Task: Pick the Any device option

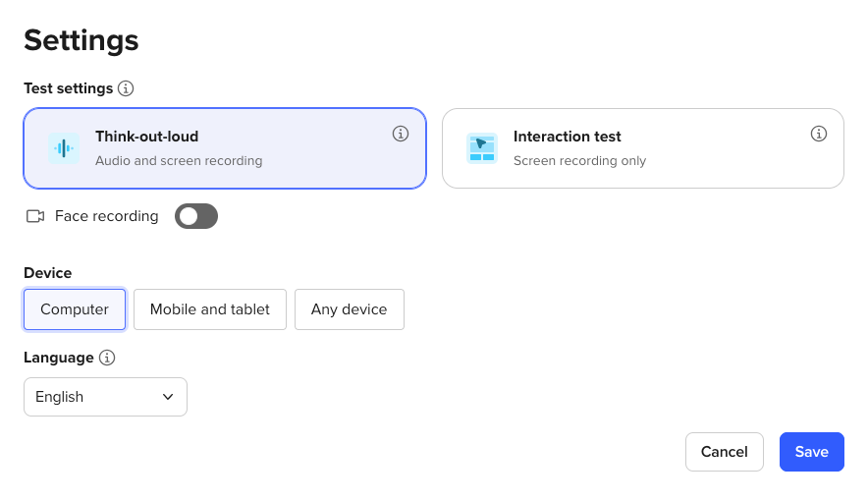Action: pos(349,309)
